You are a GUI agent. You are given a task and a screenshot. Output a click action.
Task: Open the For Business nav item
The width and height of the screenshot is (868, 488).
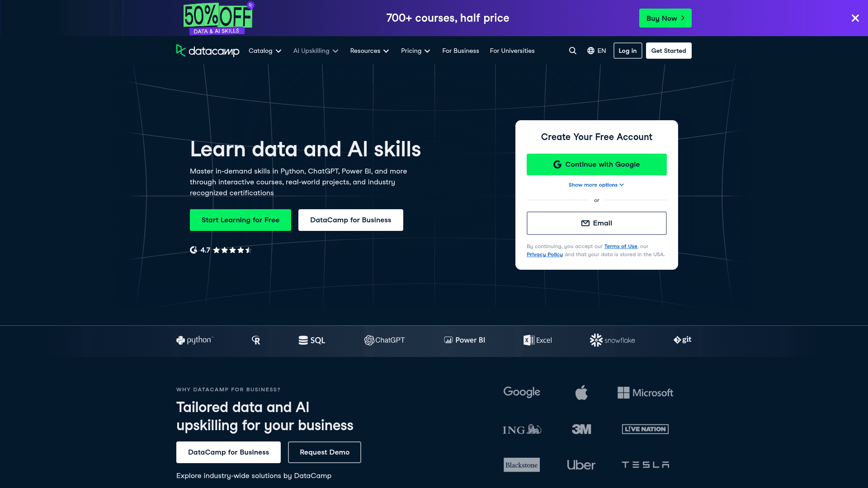(460, 51)
